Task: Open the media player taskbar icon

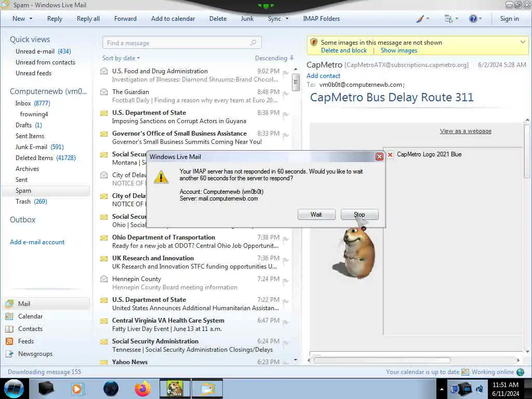Action: tap(77, 389)
